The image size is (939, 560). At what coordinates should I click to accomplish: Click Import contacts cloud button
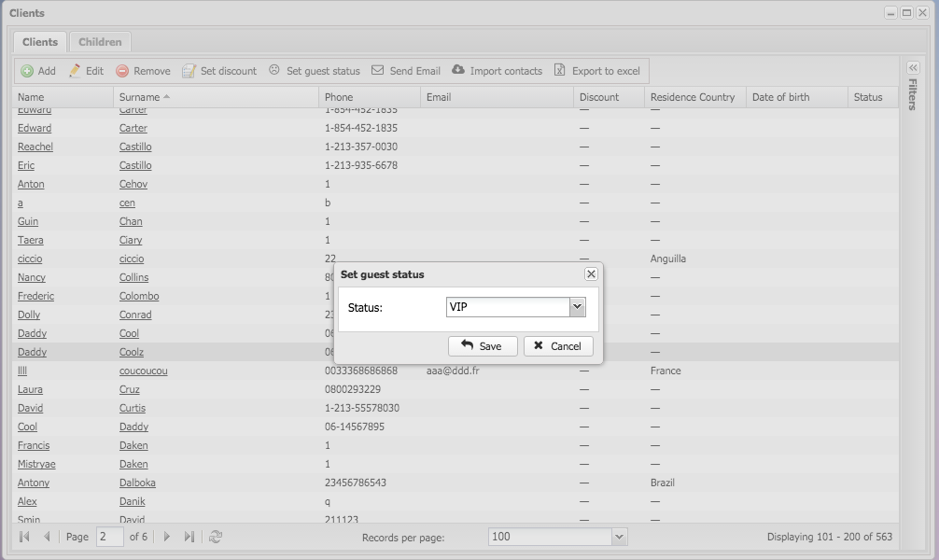tap(498, 71)
